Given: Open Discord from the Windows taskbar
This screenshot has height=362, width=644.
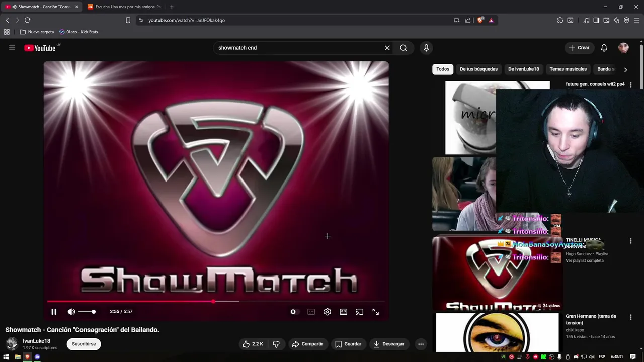Looking at the screenshot, I should click(37, 357).
